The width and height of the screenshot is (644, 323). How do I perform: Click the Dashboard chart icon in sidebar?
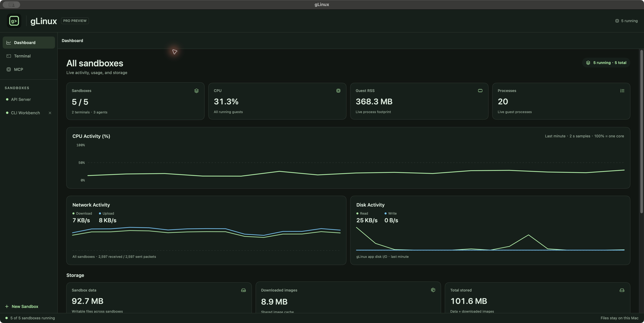(x=9, y=43)
